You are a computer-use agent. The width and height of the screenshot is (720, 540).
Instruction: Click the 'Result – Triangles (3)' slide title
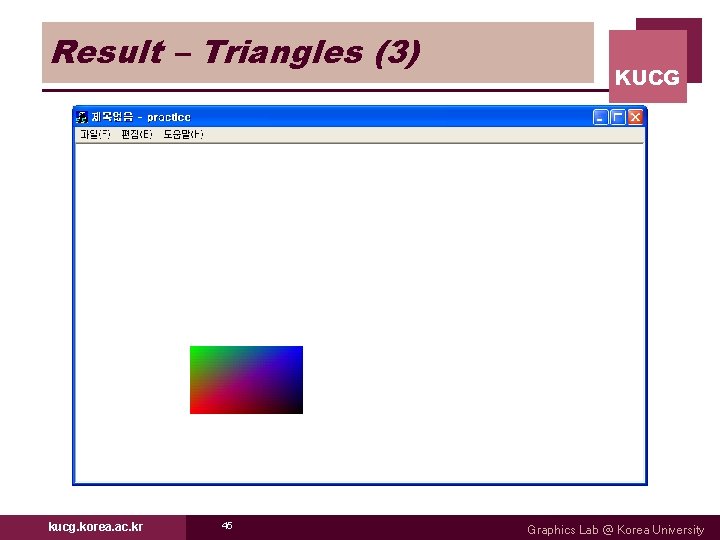(x=236, y=52)
